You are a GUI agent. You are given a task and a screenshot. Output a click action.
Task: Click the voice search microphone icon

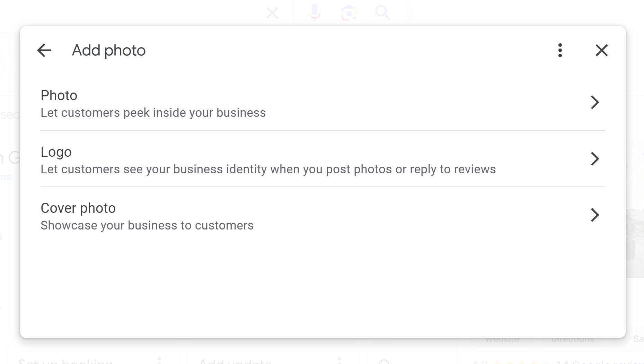(x=315, y=13)
